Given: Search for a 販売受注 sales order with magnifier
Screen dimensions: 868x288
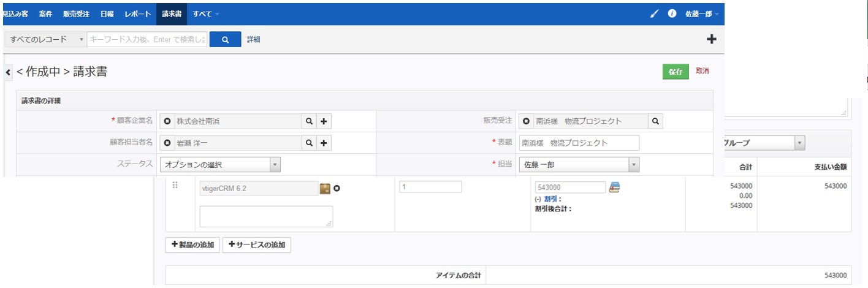Looking at the screenshot, I should click(x=656, y=121).
